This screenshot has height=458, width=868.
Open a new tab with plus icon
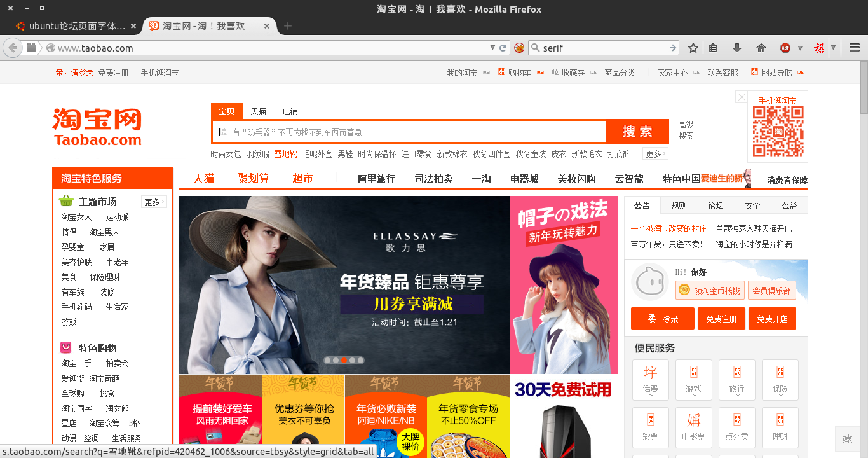point(288,26)
